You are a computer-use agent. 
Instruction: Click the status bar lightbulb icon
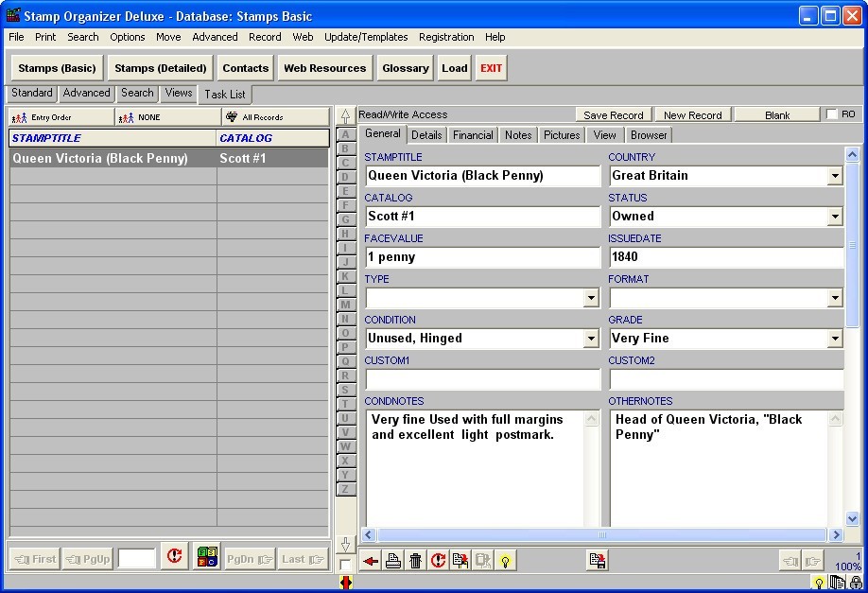pos(819,583)
